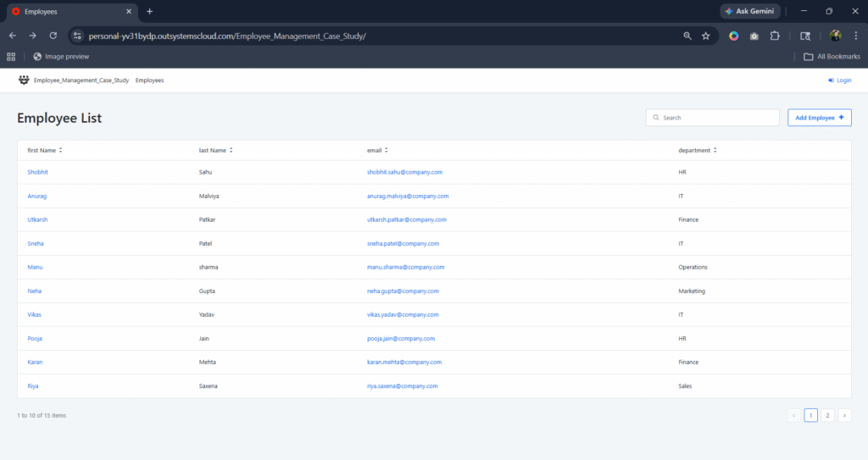Screen dimensions: 868x460
Task: Open employee Pooja's record
Action: [x=35, y=338]
